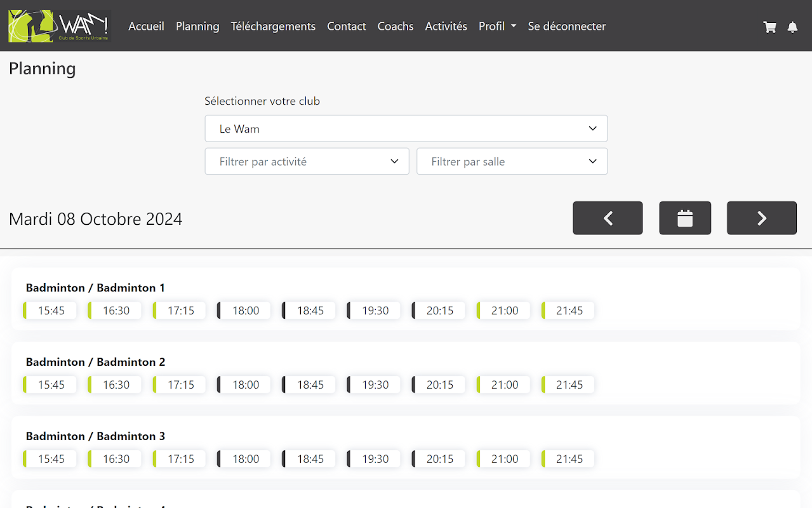Choose the 21:45 slot on Badminton 3
The height and width of the screenshot is (508, 812).
[568, 459]
